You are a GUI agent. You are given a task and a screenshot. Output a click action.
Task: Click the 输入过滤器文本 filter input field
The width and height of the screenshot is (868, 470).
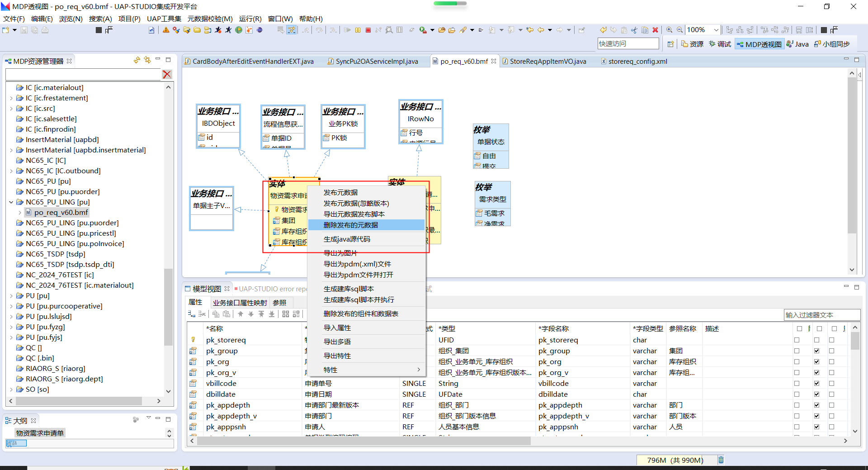tap(822, 315)
